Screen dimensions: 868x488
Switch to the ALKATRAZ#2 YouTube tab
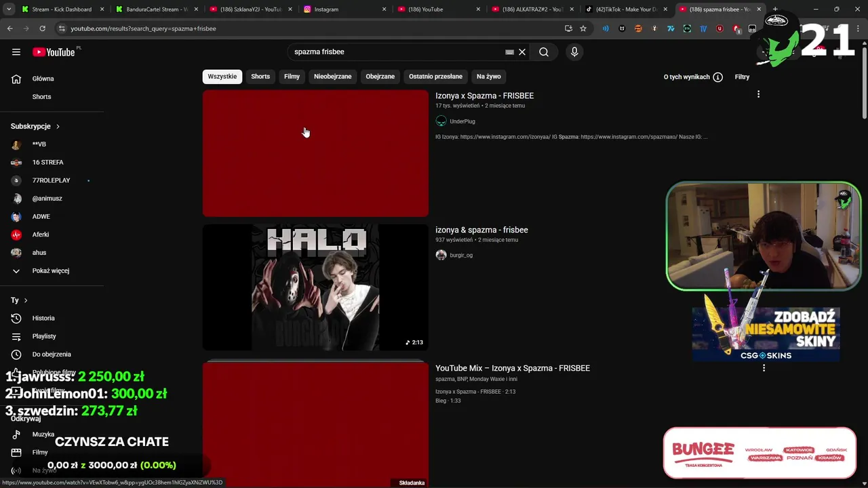(x=532, y=9)
